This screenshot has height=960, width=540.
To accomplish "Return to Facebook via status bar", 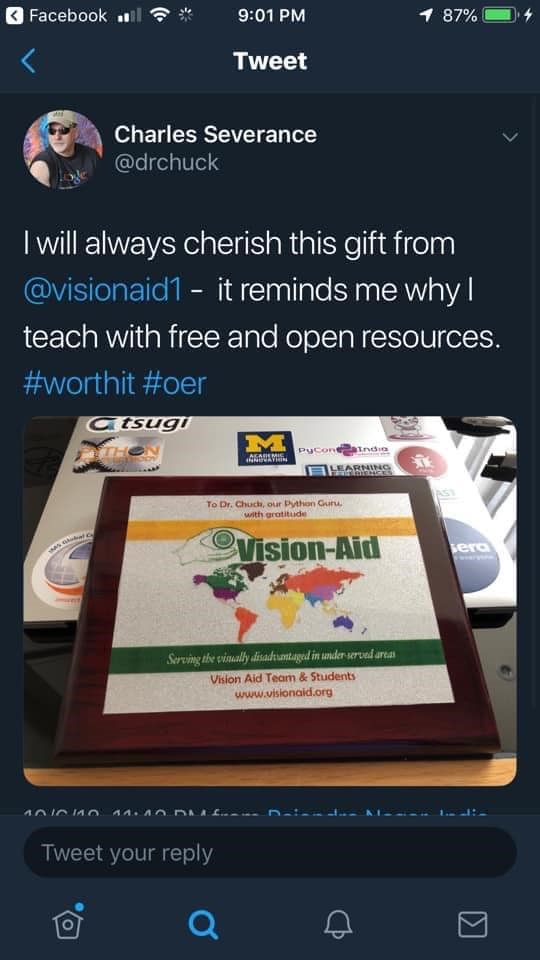I will 57,16.
